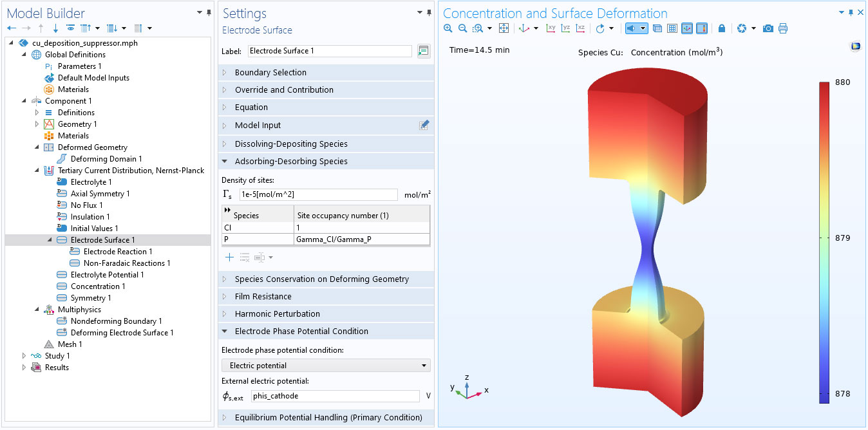Switch to the yz view
868x430 pixels.
click(565, 28)
